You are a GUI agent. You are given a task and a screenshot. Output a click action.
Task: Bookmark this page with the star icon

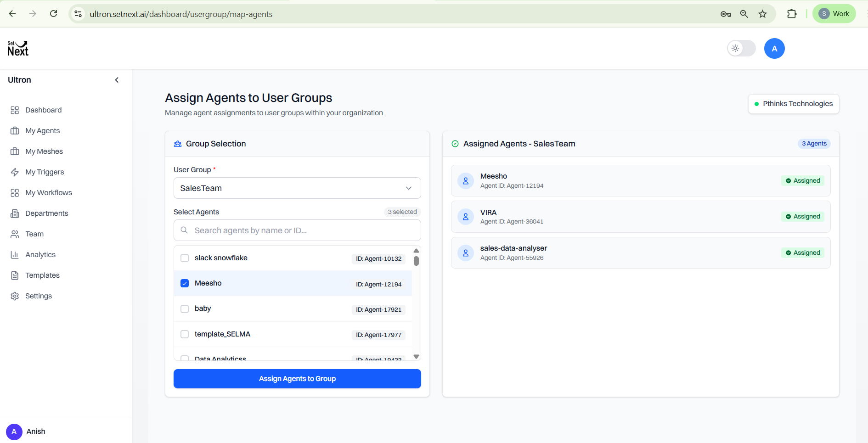[x=762, y=14]
